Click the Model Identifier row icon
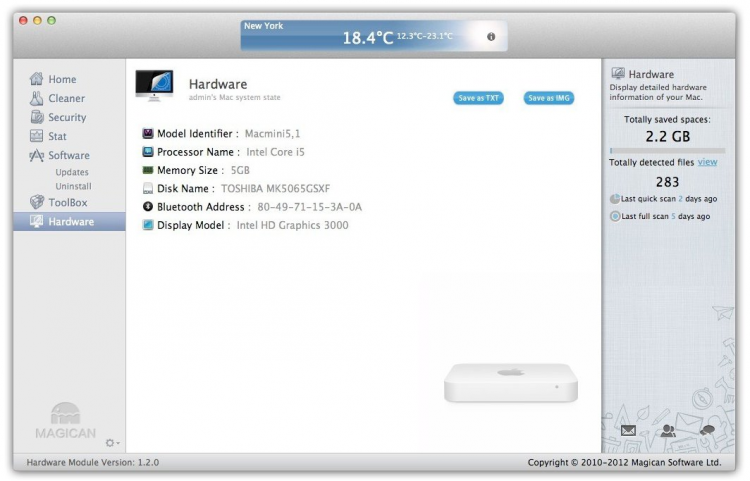Viewport: 750px width, 481px height. [148, 133]
